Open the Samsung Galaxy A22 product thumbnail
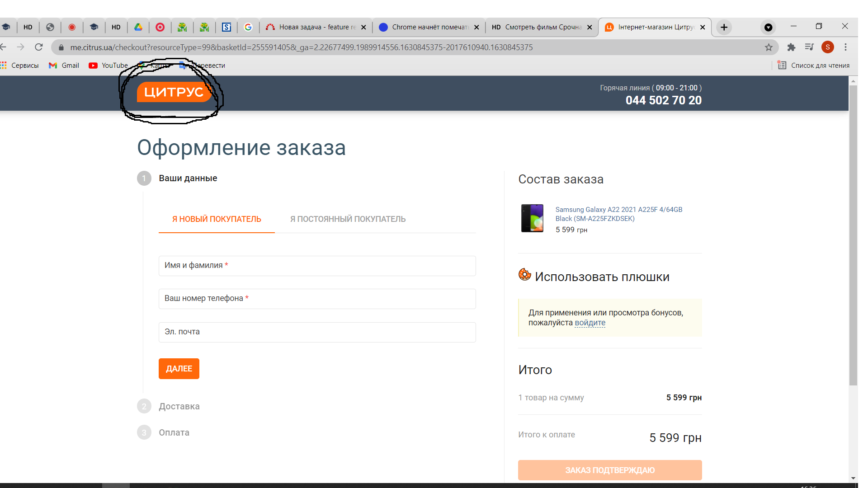Screen dimensions: 868x488 (x=532, y=218)
